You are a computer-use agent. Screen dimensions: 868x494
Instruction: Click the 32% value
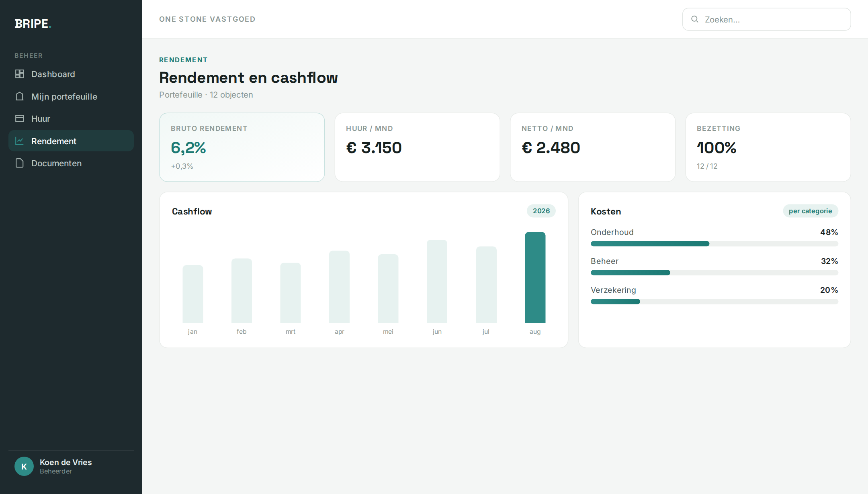829,261
